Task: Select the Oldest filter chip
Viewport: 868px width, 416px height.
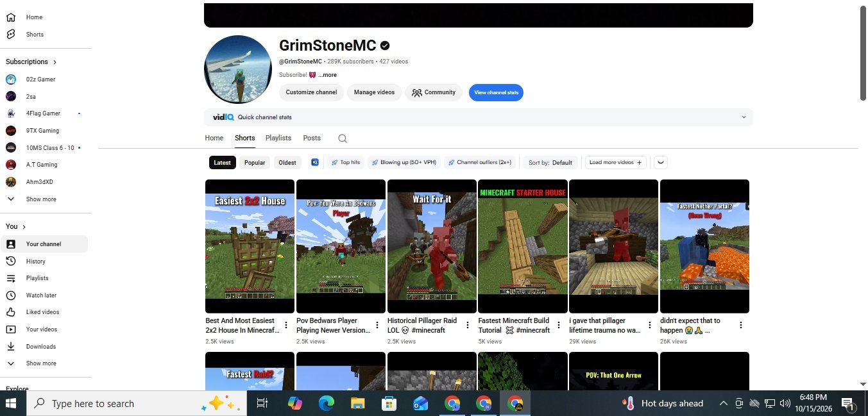Action: click(287, 163)
